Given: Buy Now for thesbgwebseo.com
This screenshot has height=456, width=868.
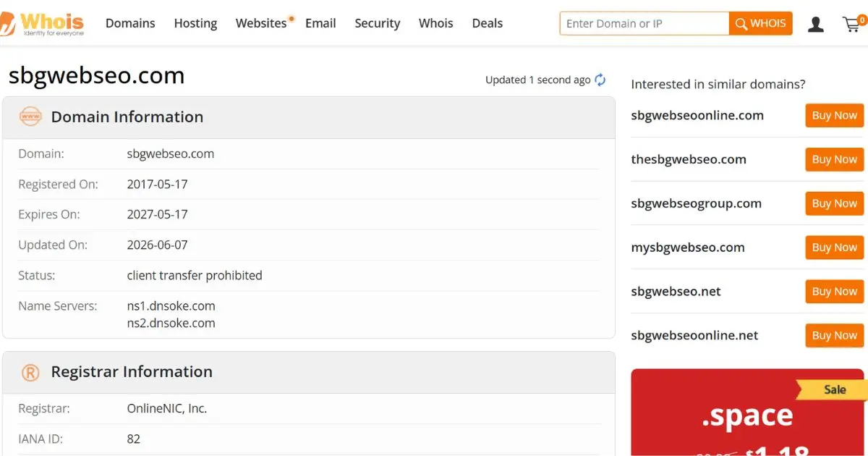Looking at the screenshot, I should click(x=835, y=159).
